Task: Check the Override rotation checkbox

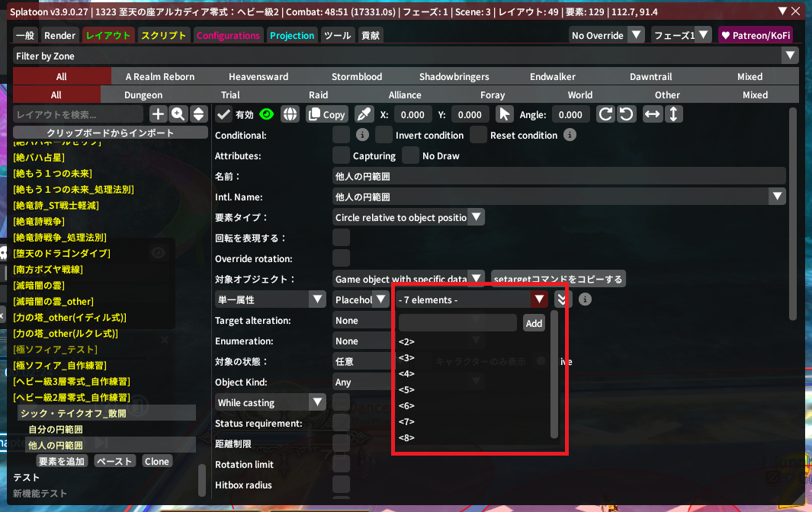Action: click(x=342, y=258)
